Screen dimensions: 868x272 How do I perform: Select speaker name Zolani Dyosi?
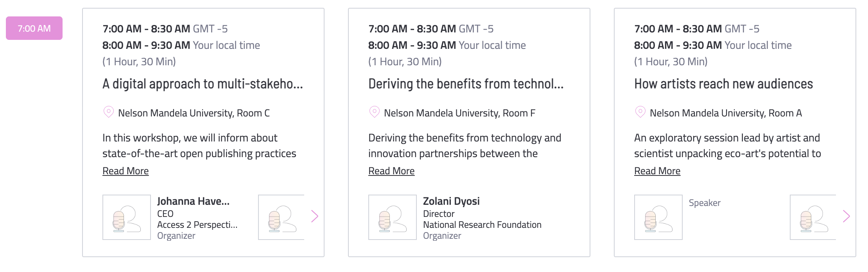pos(451,201)
